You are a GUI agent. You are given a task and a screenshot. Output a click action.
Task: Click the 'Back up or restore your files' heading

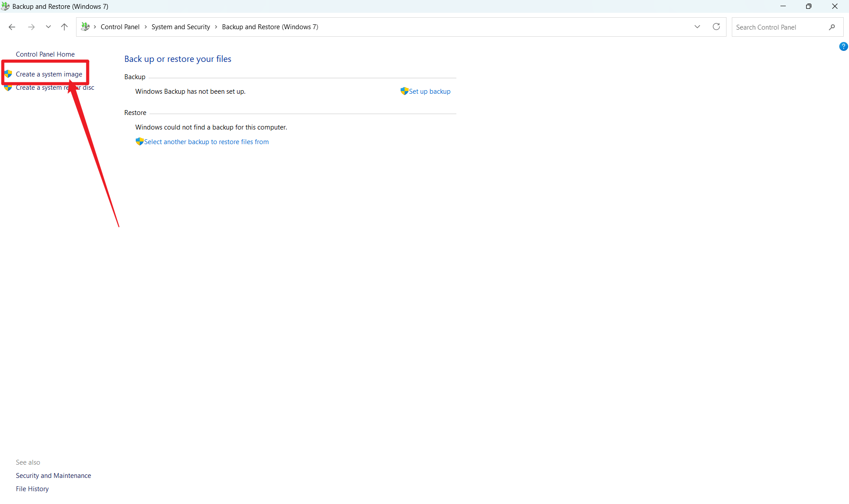[x=178, y=59]
